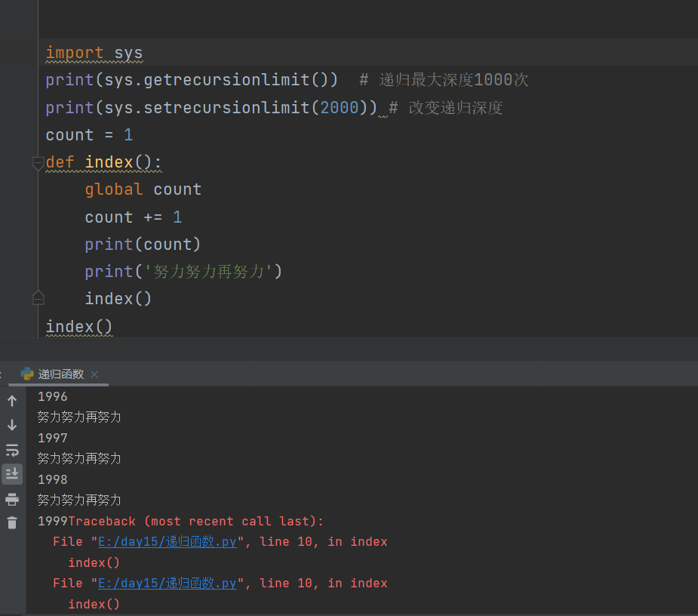Viewport: 698px width, 616px height.
Task: Click the 2000 value in setrecursionlimit
Action: pos(340,107)
